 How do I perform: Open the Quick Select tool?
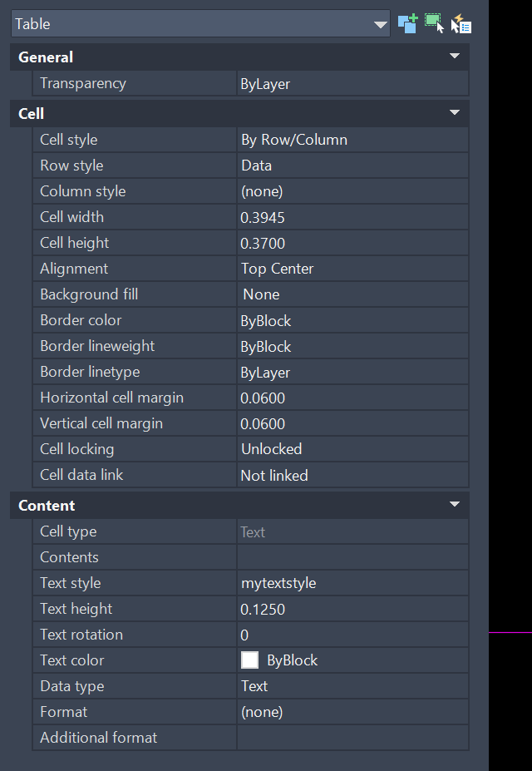(461, 23)
